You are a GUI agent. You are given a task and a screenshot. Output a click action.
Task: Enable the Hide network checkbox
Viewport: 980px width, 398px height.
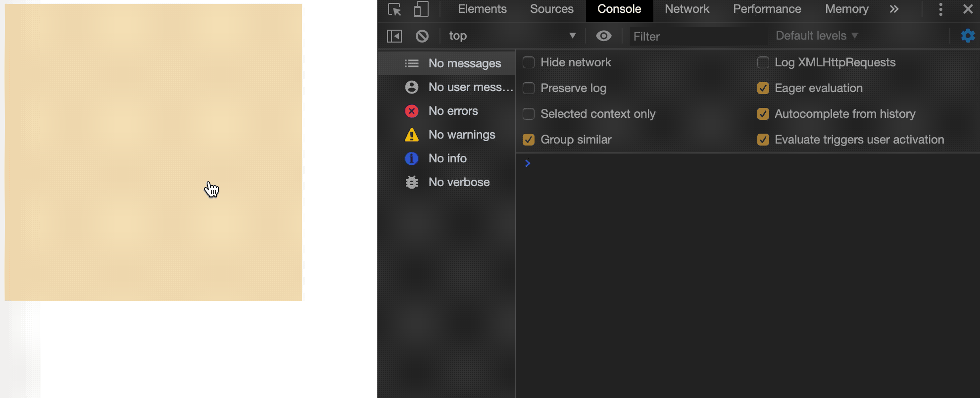pos(529,62)
